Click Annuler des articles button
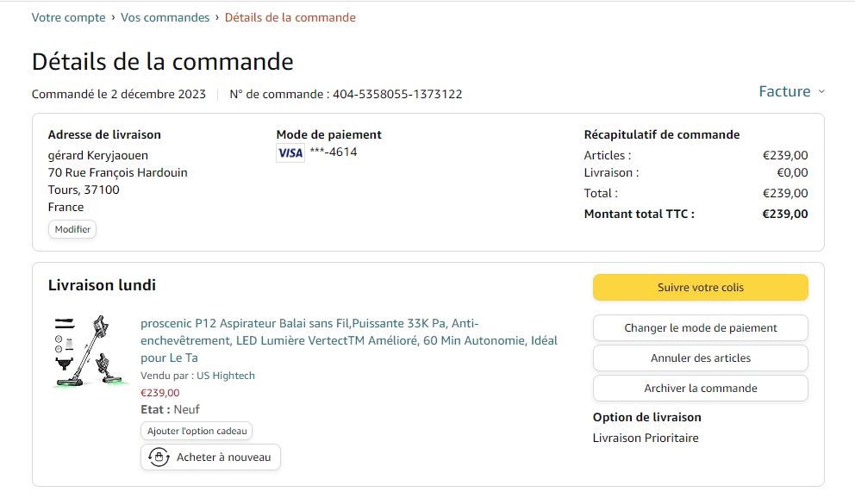855x504 pixels. point(700,358)
